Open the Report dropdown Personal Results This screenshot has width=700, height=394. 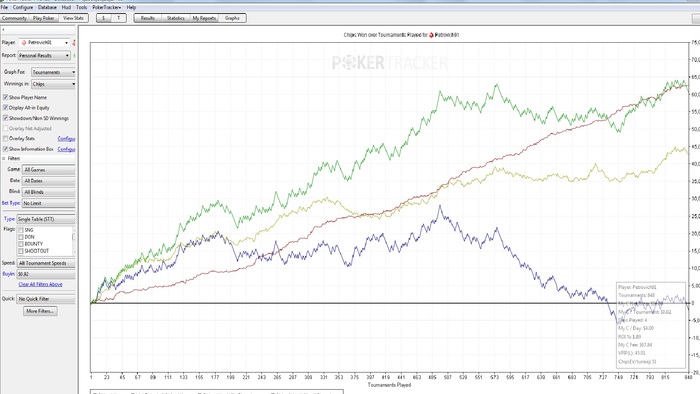pyautogui.click(x=44, y=56)
